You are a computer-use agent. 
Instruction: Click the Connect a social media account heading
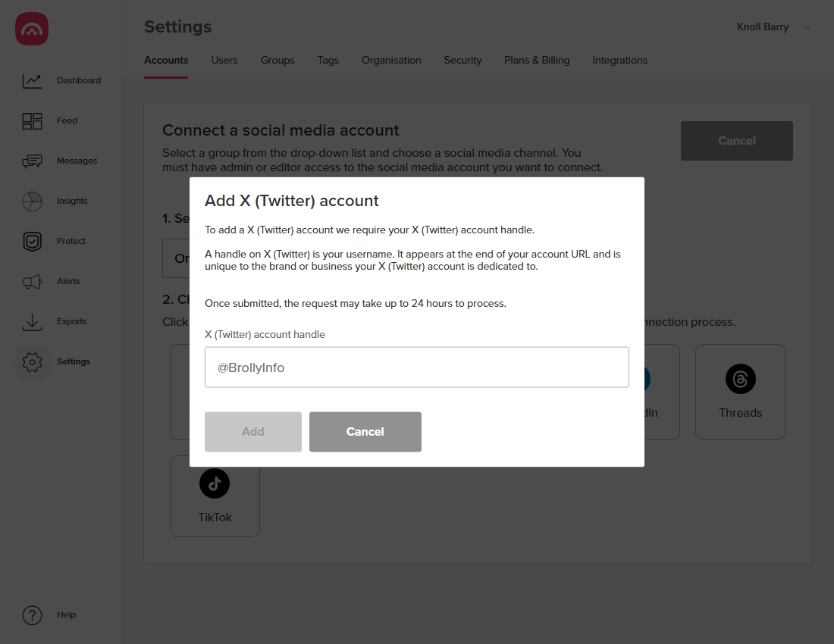coord(281,130)
